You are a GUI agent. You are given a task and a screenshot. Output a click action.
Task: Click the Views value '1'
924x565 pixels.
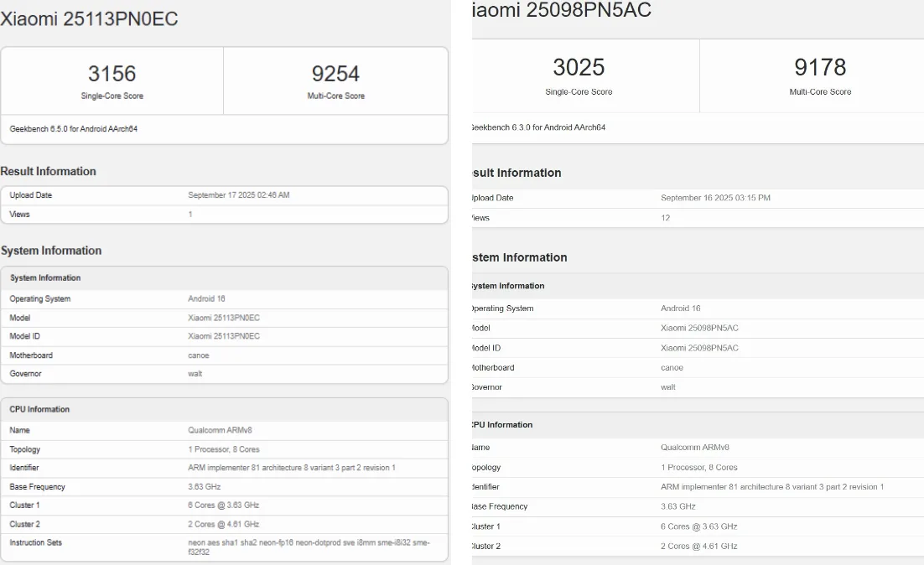(x=190, y=215)
